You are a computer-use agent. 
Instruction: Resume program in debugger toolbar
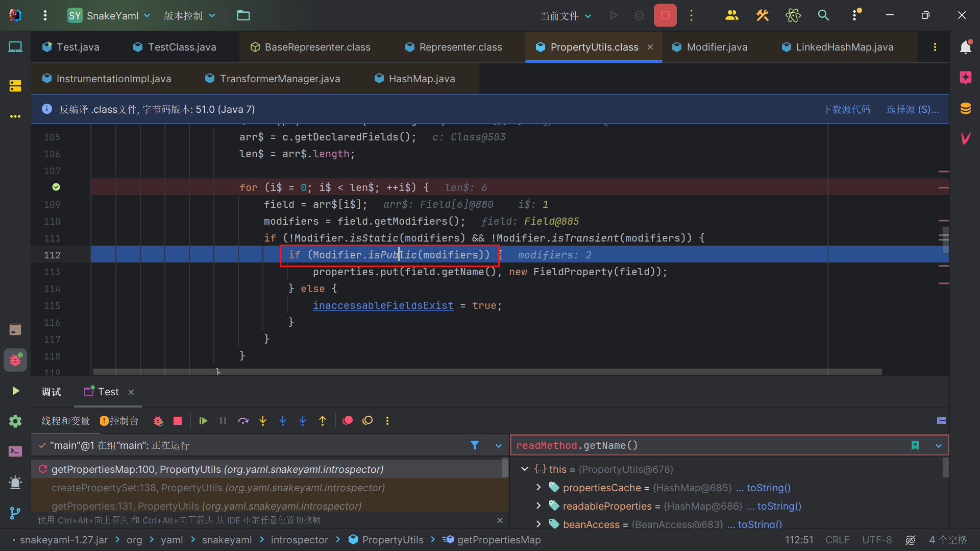click(203, 421)
